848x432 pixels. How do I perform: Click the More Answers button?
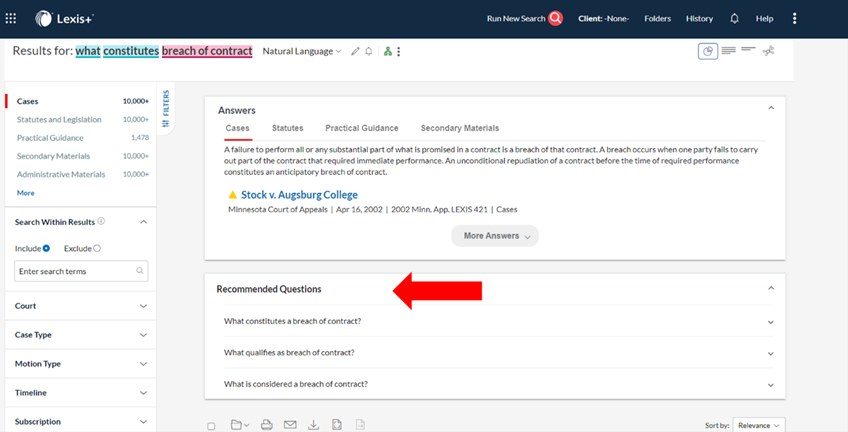[x=495, y=236]
